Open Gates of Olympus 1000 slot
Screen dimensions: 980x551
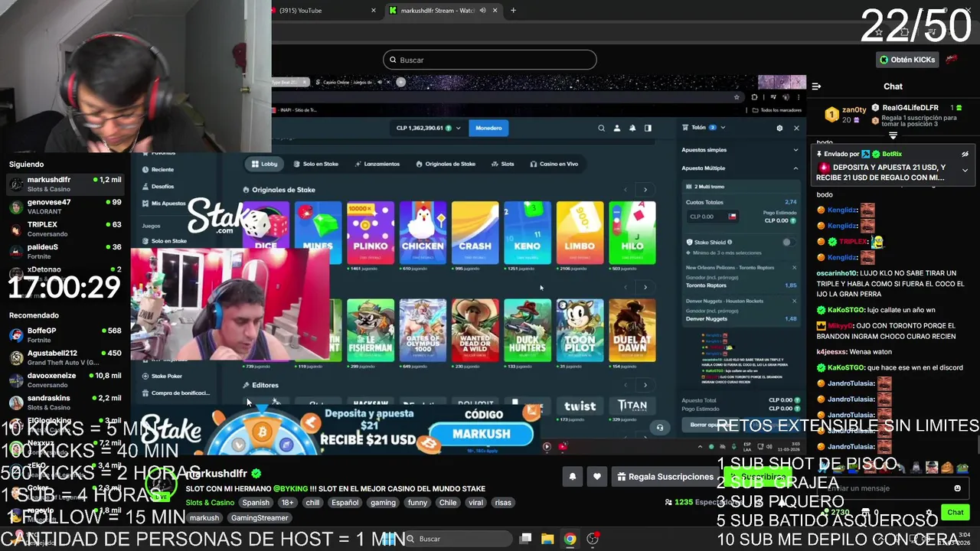(x=423, y=330)
